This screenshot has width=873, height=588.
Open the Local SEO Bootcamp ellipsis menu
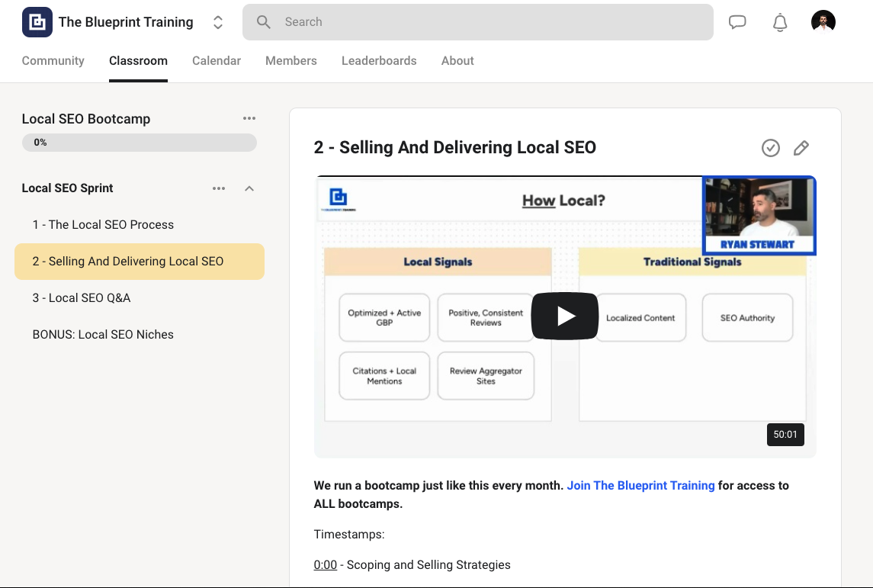[x=249, y=118]
